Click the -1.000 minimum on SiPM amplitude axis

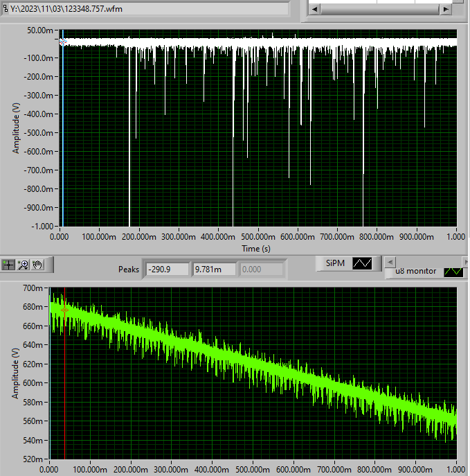(x=42, y=227)
